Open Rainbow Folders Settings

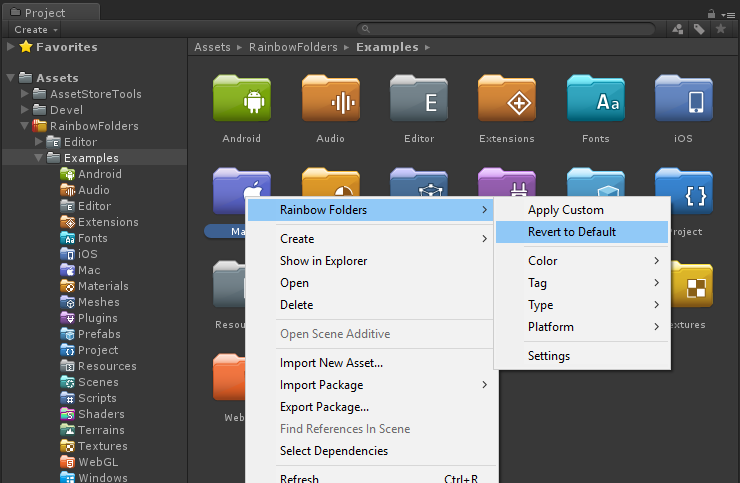click(582, 356)
